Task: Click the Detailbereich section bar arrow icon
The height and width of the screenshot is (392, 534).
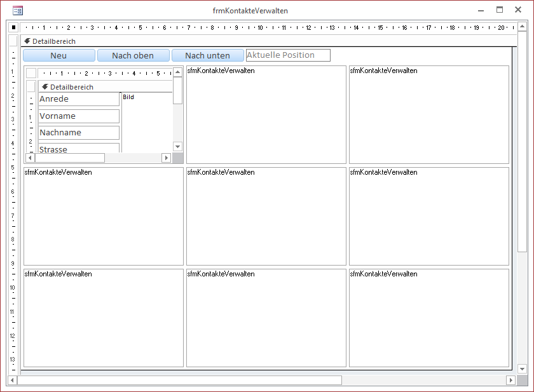Action: point(26,41)
